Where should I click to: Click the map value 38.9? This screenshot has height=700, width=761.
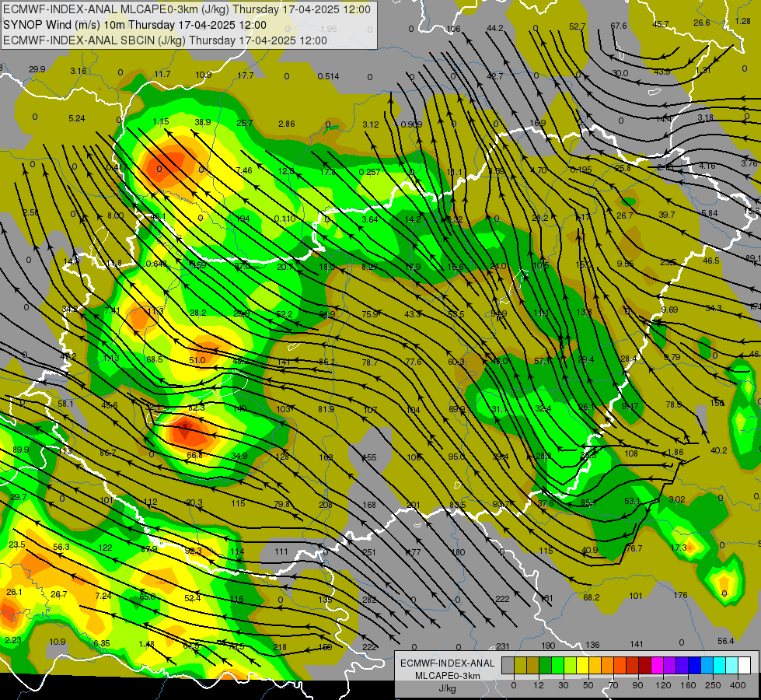(x=203, y=122)
